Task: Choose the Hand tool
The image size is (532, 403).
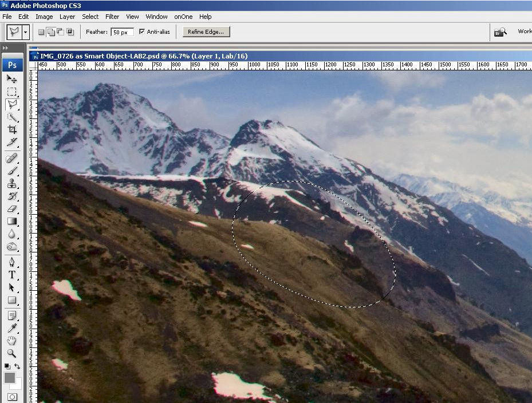Action: pyautogui.click(x=11, y=341)
